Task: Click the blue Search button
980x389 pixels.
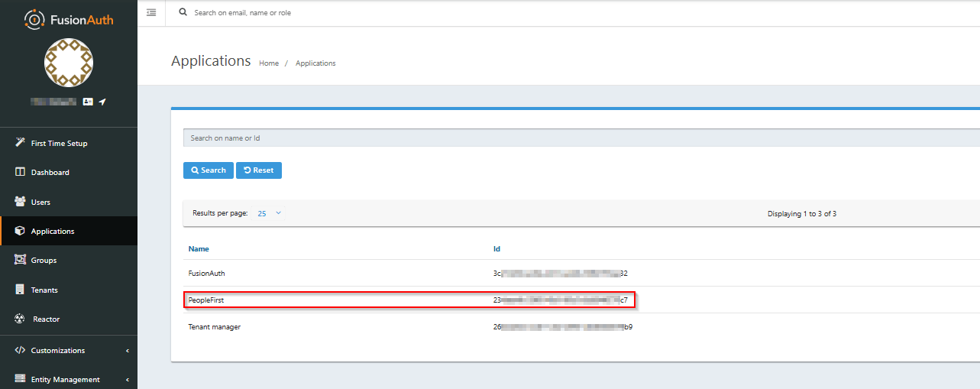Action: point(209,170)
